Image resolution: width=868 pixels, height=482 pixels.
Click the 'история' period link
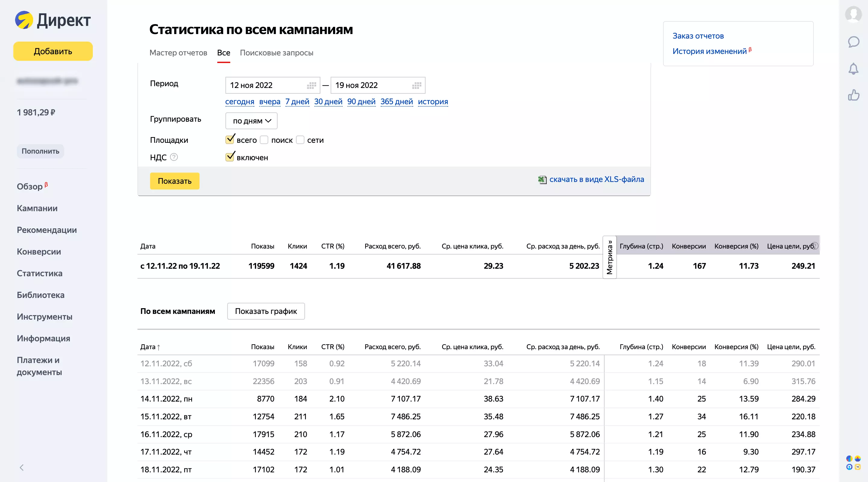pos(433,102)
